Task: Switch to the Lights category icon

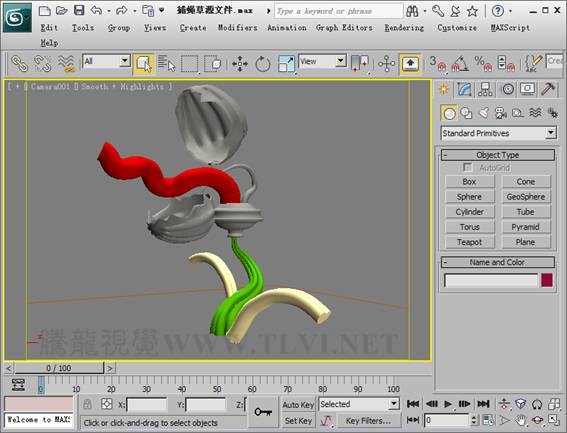Action: (483, 113)
